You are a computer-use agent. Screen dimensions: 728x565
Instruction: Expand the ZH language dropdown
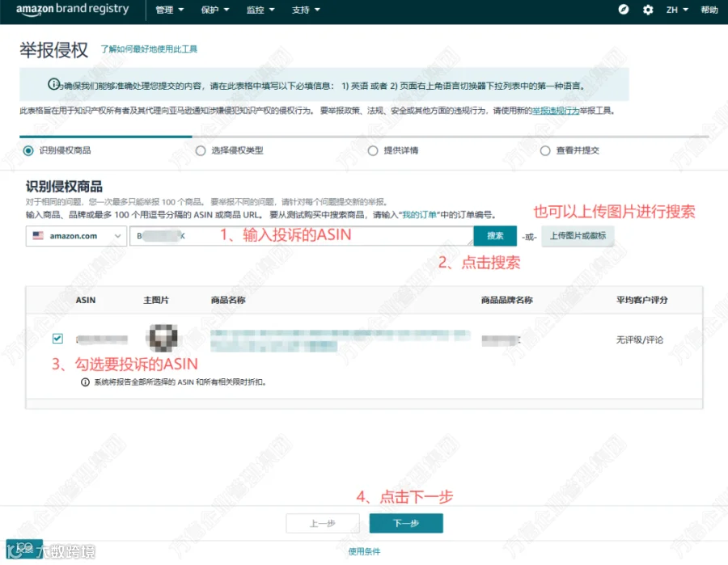point(677,10)
